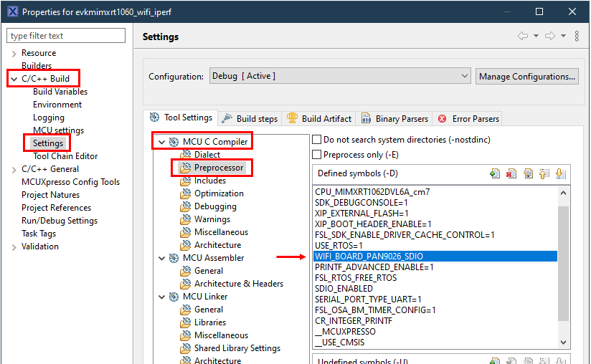This screenshot has height=364, width=591.
Task: Collapse the MCU Linker tree node
Action: click(x=162, y=297)
